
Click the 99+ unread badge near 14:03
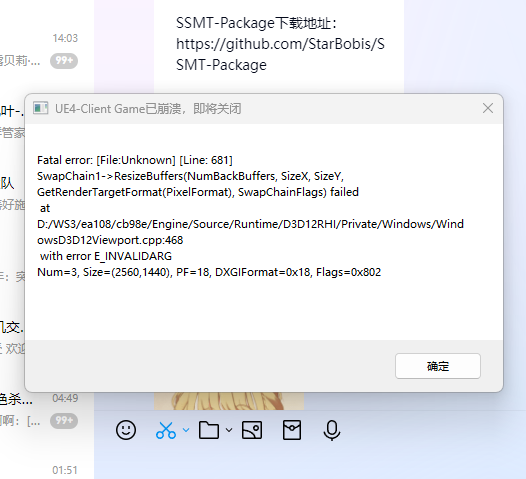64,61
